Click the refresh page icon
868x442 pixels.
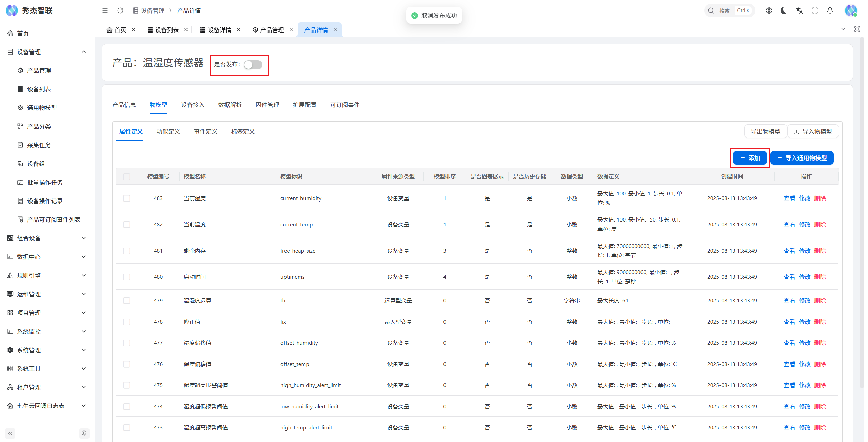120,10
